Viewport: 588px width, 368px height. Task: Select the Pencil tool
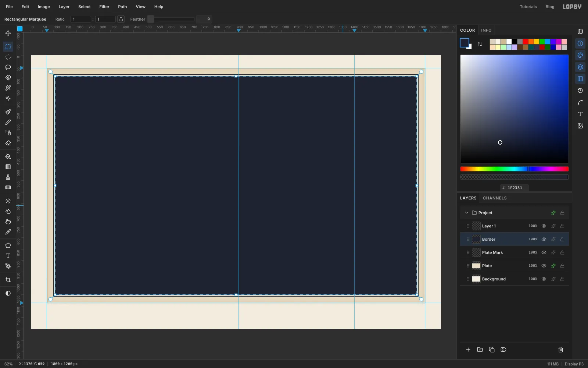point(8,122)
